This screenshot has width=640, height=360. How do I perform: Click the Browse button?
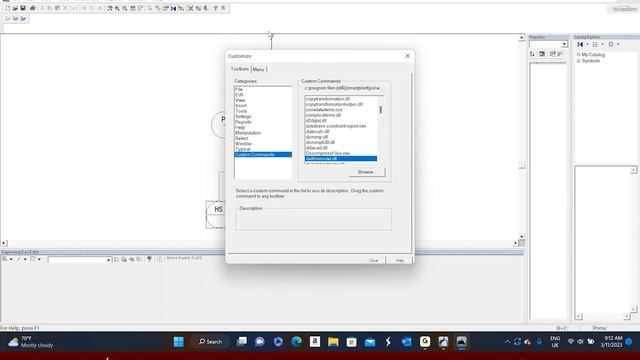point(366,172)
